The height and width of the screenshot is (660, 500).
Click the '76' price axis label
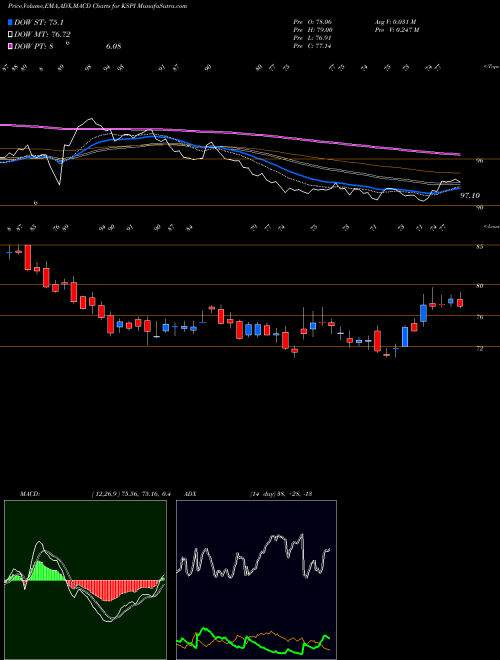479,317
